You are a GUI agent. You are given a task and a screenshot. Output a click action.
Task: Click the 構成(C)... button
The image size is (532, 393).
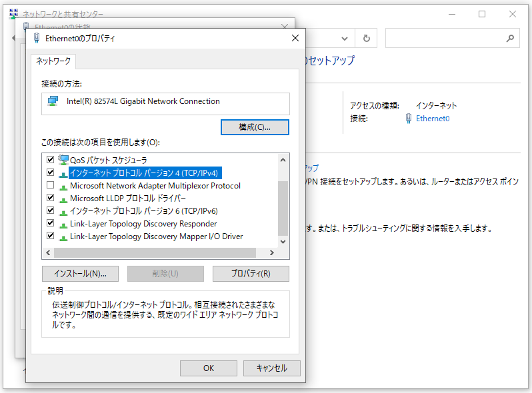coord(255,127)
